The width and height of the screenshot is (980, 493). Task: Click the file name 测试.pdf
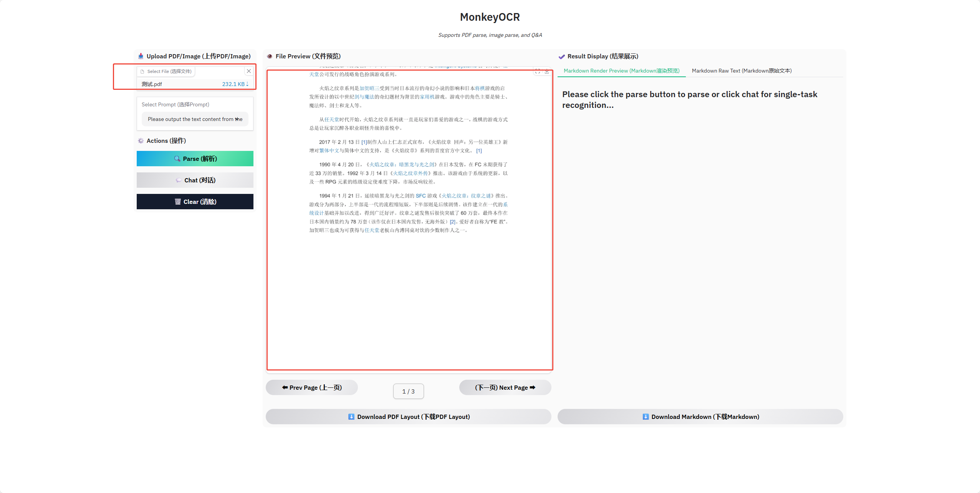152,84
